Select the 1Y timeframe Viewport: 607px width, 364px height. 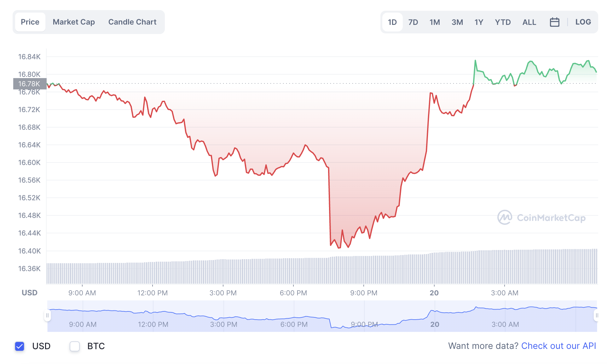[x=479, y=22]
